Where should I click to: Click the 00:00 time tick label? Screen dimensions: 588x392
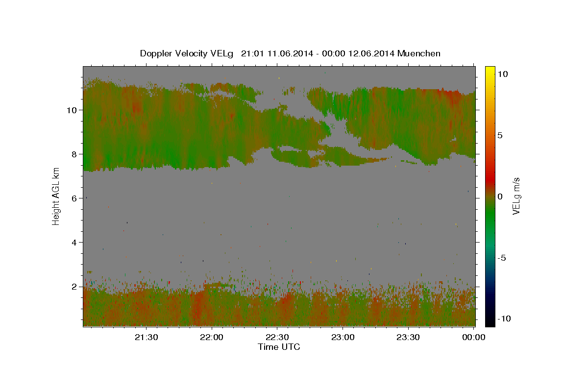click(x=474, y=337)
